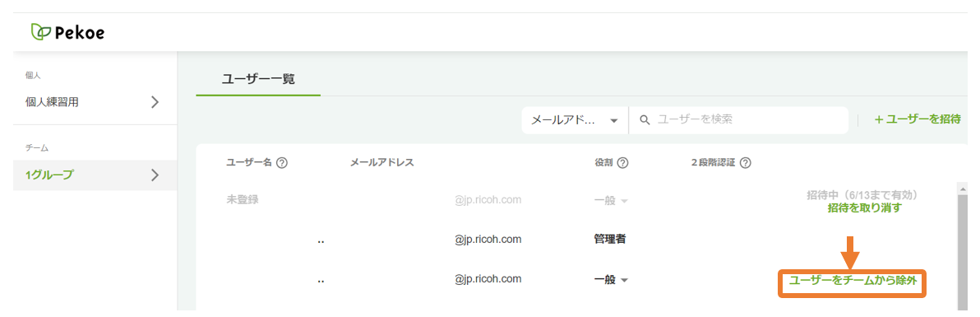Open the greyed 一般 role dropdown in the 未登録 row
Screen dimensions: 980x317
click(611, 200)
